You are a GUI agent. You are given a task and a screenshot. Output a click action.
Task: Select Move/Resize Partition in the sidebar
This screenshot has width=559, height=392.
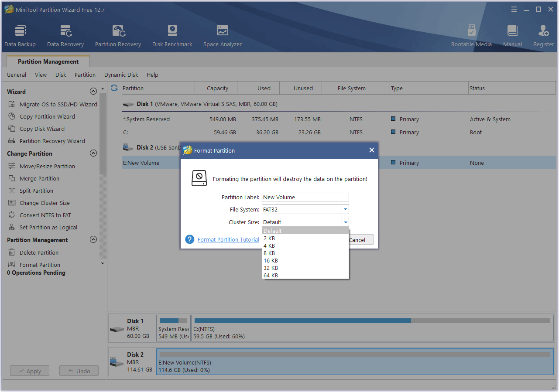[x=42, y=166]
